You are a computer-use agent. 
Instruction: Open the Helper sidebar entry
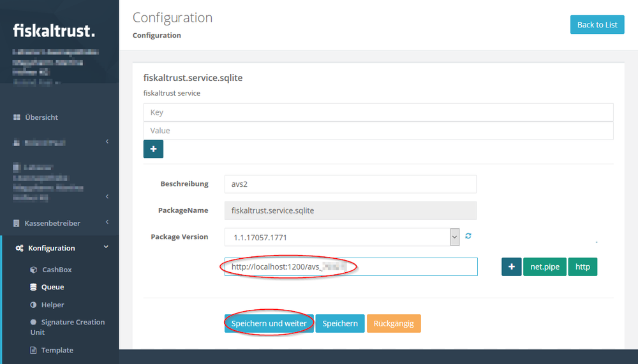[x=52, y=305]
